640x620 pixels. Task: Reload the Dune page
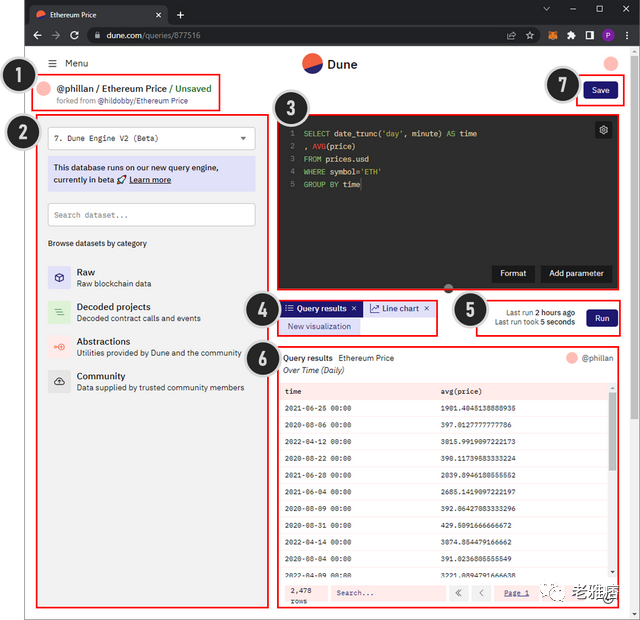pos(74,36)
